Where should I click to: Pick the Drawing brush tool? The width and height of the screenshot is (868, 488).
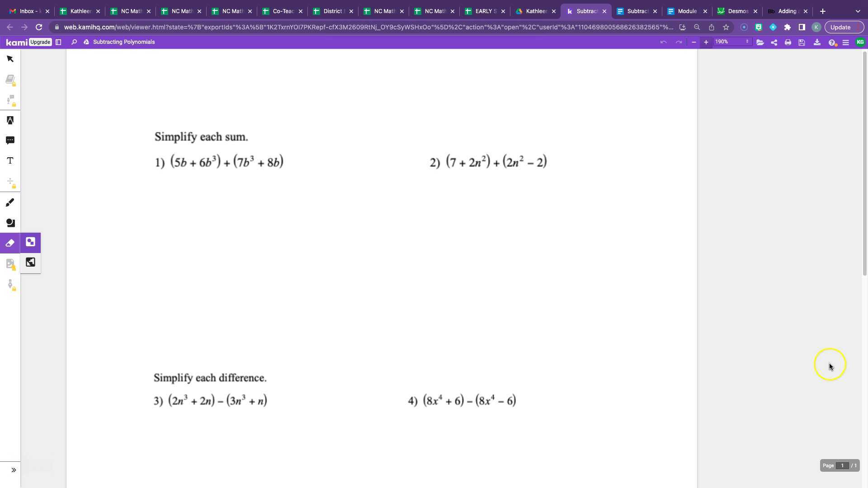click(x=10, y=202)
